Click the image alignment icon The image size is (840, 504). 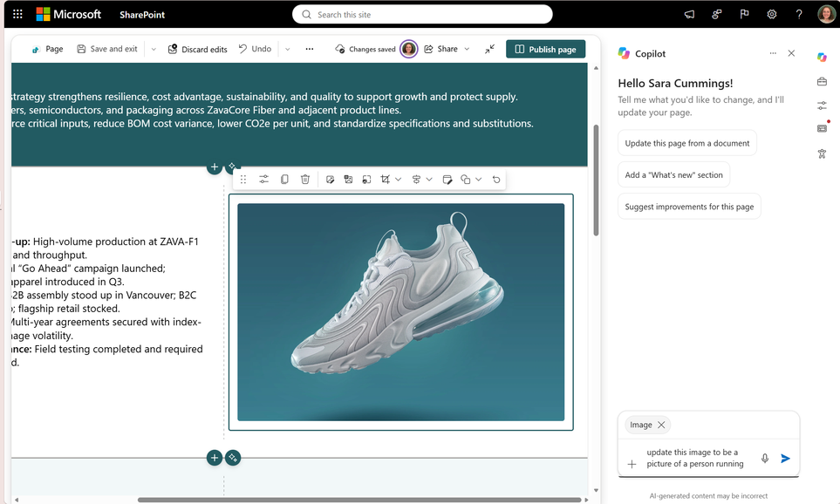[416, 180]
